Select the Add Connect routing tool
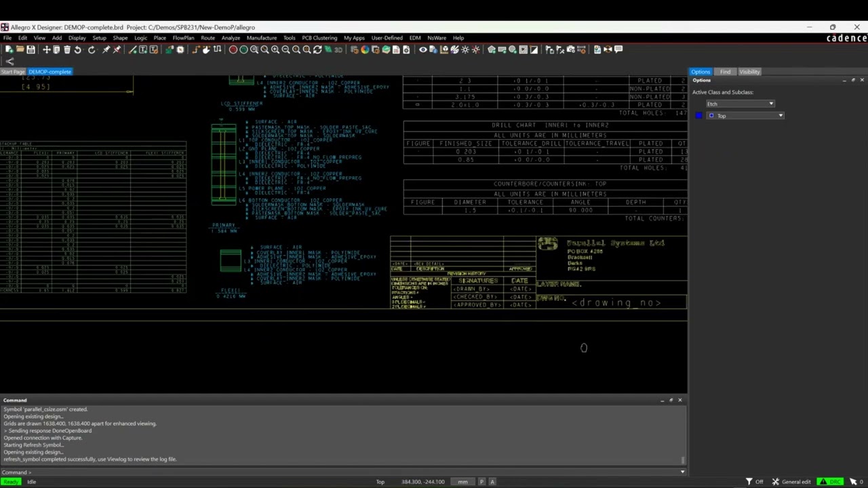Viewport: 868px width, 488px height. [x=195, y=49]
